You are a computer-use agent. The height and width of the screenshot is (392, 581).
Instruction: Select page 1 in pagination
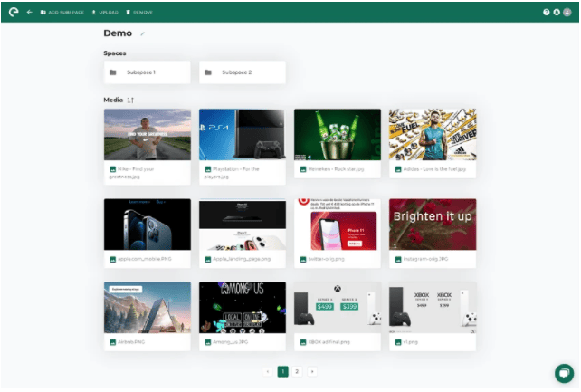click(282, 371)
